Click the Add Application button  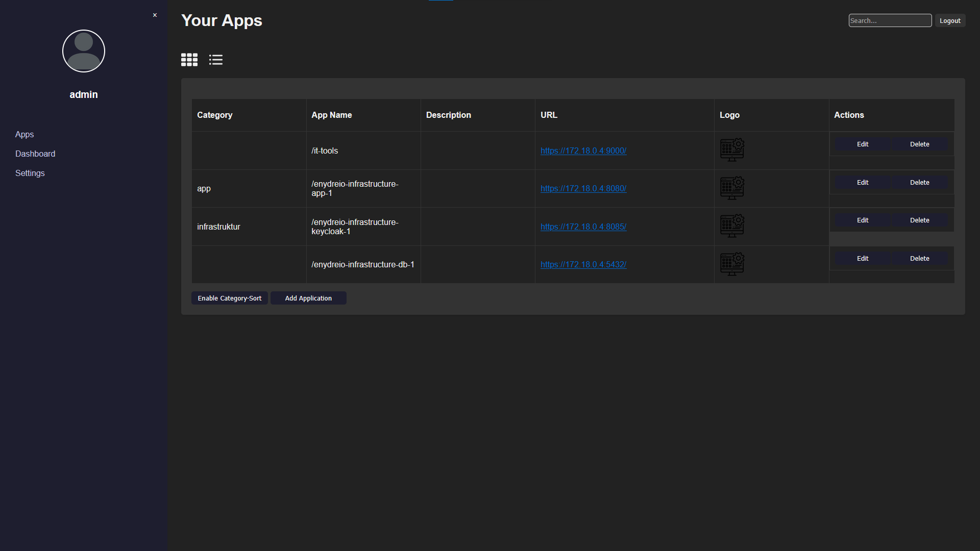tap(308, 298)
